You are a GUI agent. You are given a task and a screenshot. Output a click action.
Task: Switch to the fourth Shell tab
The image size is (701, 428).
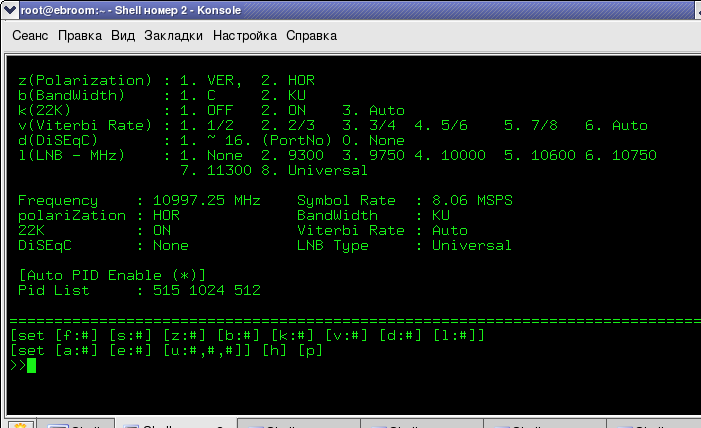pos(422,424)
